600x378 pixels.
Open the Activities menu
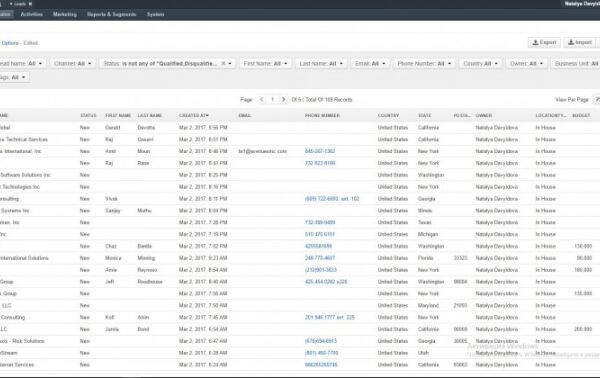point(31,14)
